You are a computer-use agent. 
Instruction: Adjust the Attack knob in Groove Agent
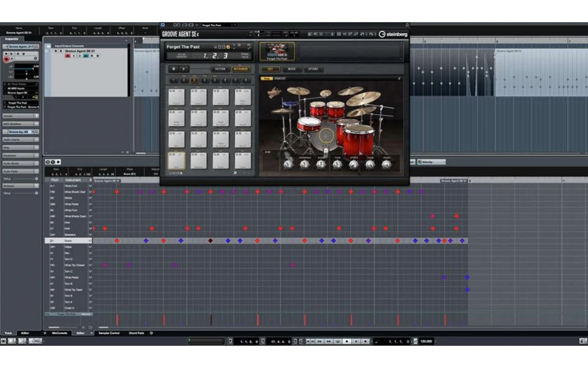(353, 164)
